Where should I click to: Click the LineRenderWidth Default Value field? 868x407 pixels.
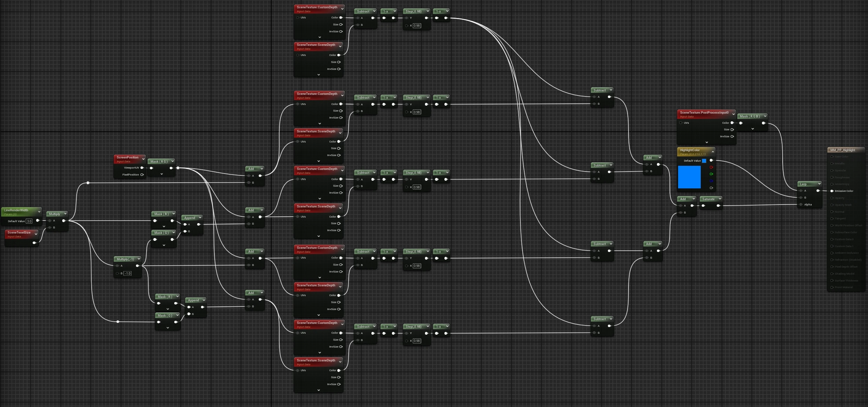coord(29,221)
